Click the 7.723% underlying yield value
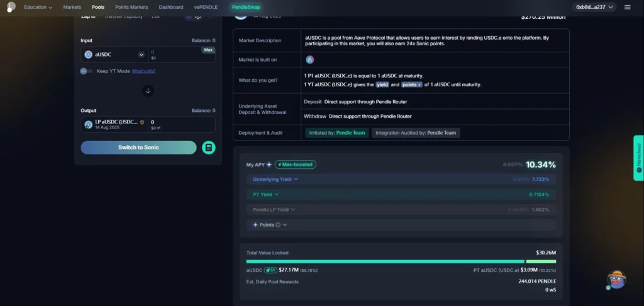Viewport: 644px width, 306px height. pyautogui.click(x=540, y=179)
